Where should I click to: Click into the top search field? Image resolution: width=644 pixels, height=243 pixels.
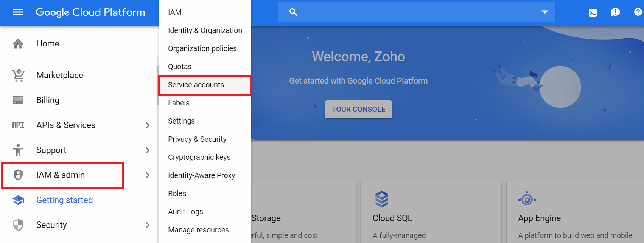(x=416, y=12)
